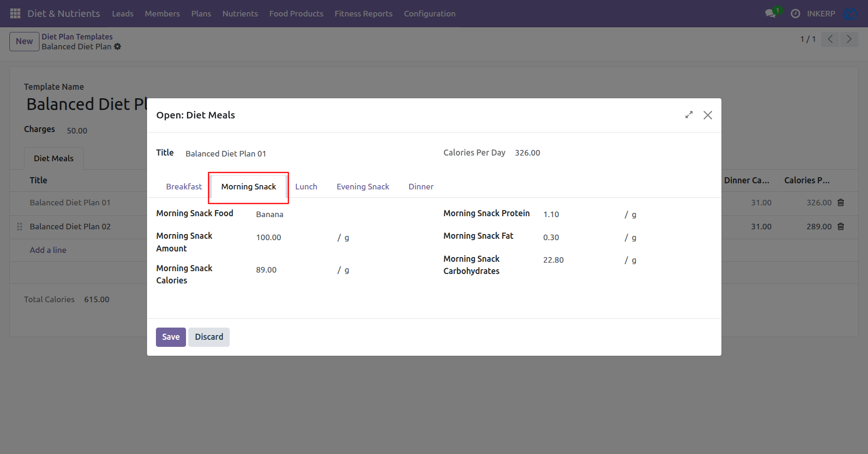868x454 pixels.
Task: Click the New button
Action: (x=24, y=41)
